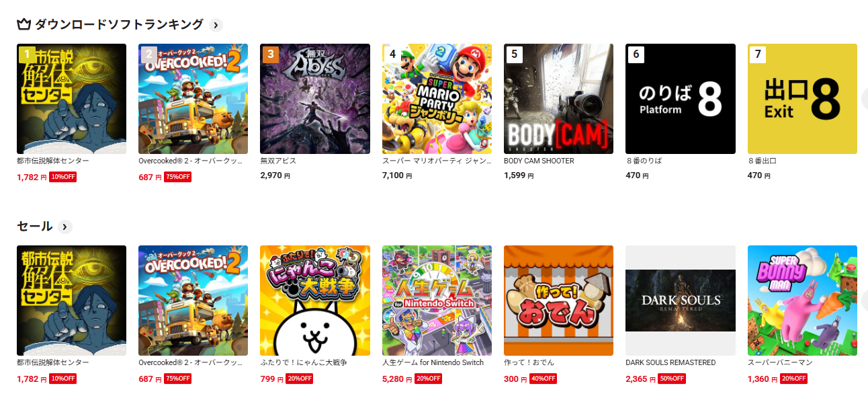The image size is (868, 394).
Task: Select the yellow ８番出口 Exit 8 tile
Action: point(802,99)
